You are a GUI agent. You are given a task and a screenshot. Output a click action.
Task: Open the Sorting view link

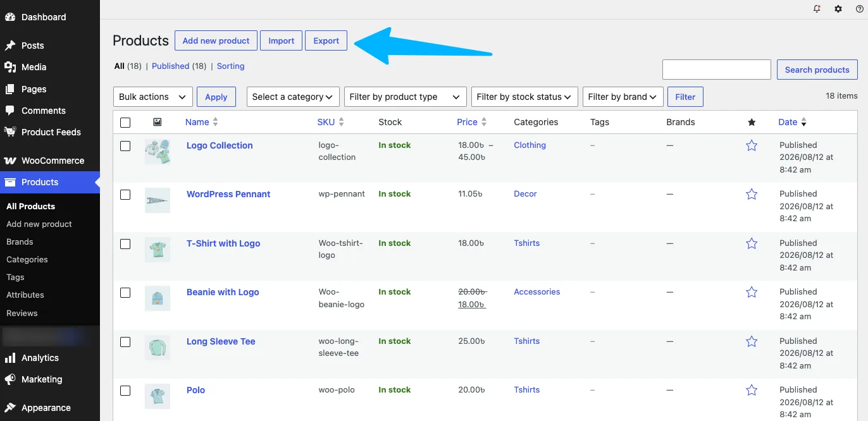pos(230,66)
